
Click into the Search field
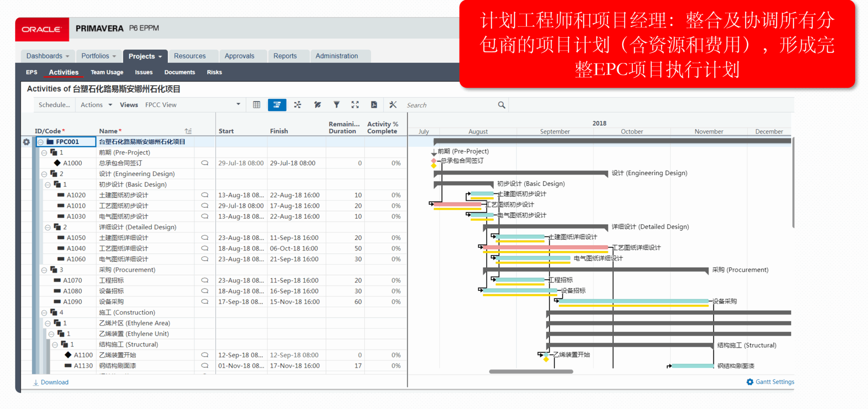tap(449, 105)
